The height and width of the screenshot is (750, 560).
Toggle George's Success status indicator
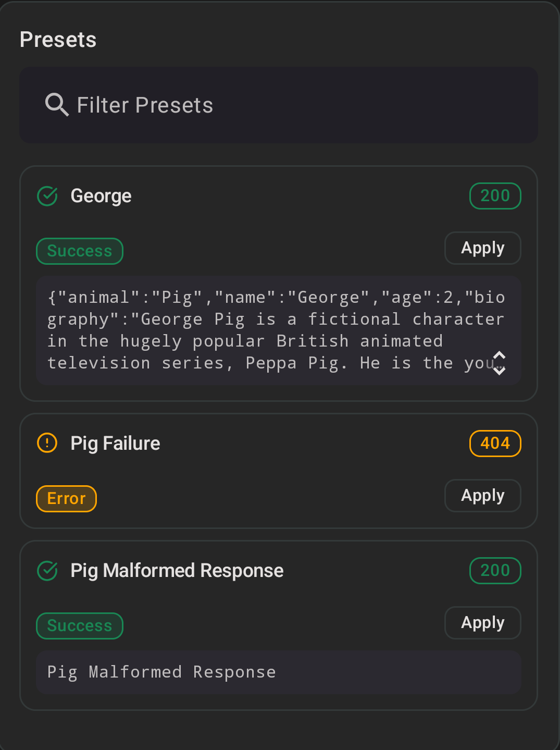(79, 251)
